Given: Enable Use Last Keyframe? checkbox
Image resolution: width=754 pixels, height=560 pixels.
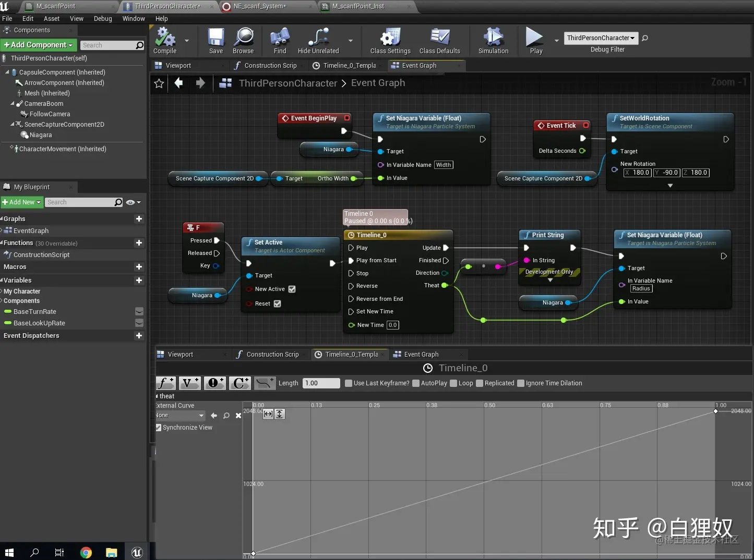Looking at the screenshot, I should point(349,383).
